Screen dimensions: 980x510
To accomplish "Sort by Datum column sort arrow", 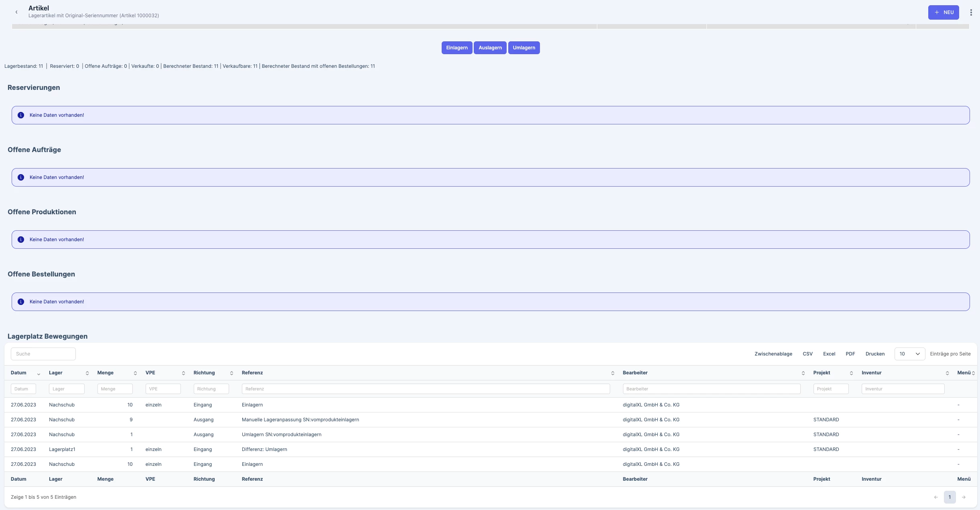I will coord(39,373).
